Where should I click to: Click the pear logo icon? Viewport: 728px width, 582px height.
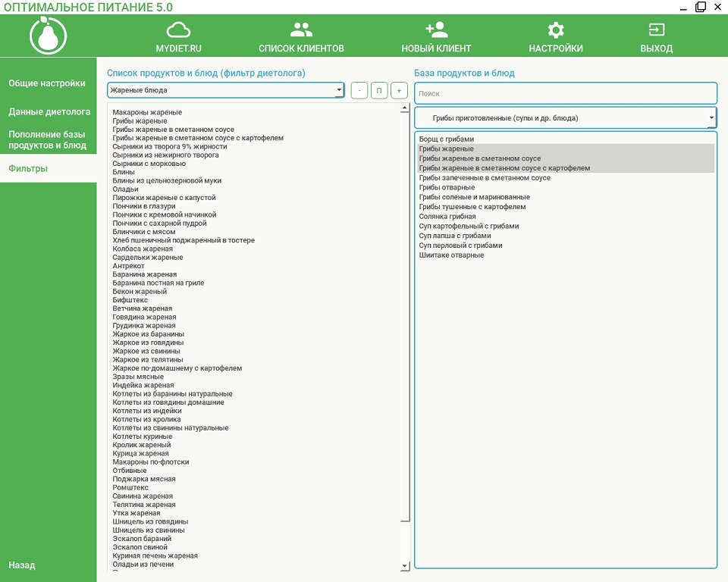click(x=48, y=36)
